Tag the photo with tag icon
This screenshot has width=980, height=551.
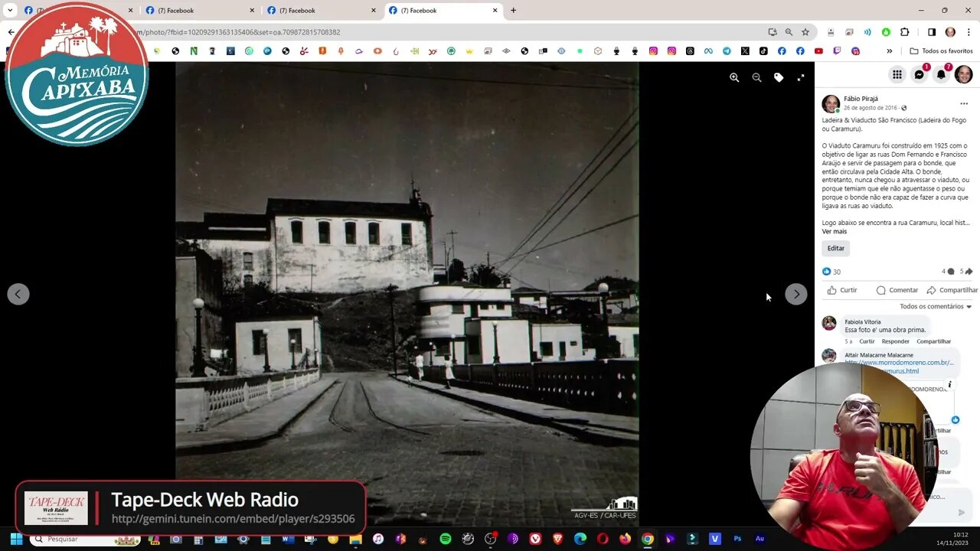(x=779, y=77)
